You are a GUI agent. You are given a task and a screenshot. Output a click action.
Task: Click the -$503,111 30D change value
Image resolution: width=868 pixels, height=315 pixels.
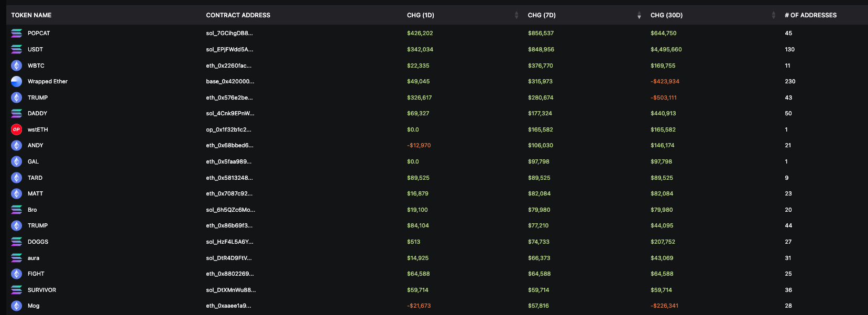click(664, 97)
